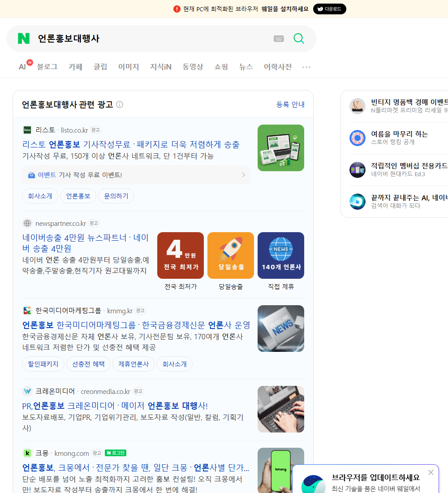Click the red warning icon in top banner

(177, 9)
